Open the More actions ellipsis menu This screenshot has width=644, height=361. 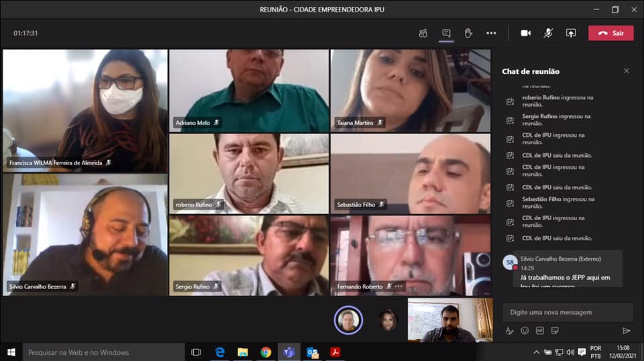click(x=491, y=34)
